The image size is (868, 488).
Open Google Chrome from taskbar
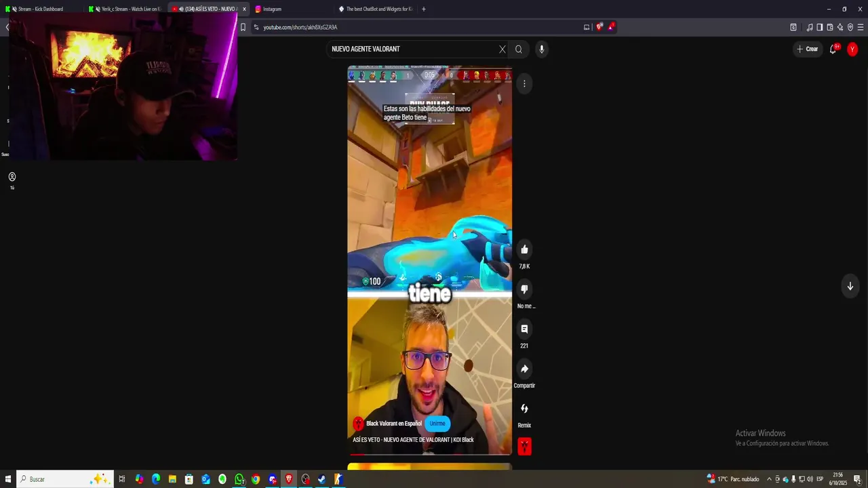256,479
